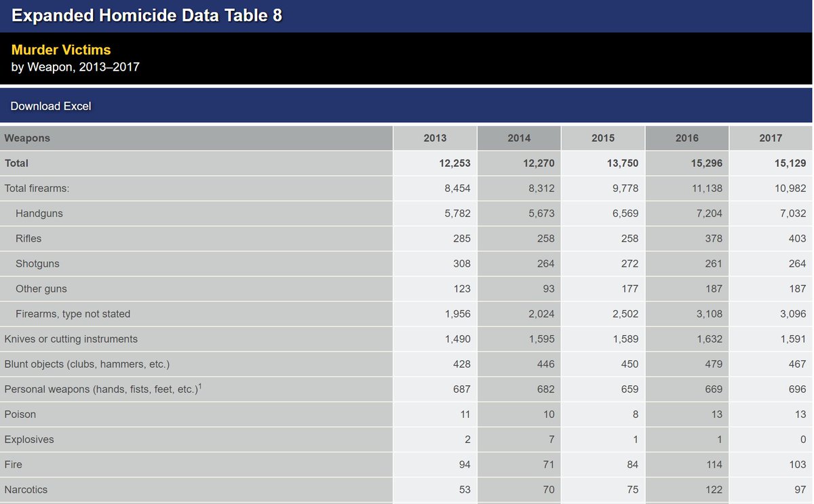Click poison value 8
This screenshot has height=504, width=814.
(x=636, y=414)
